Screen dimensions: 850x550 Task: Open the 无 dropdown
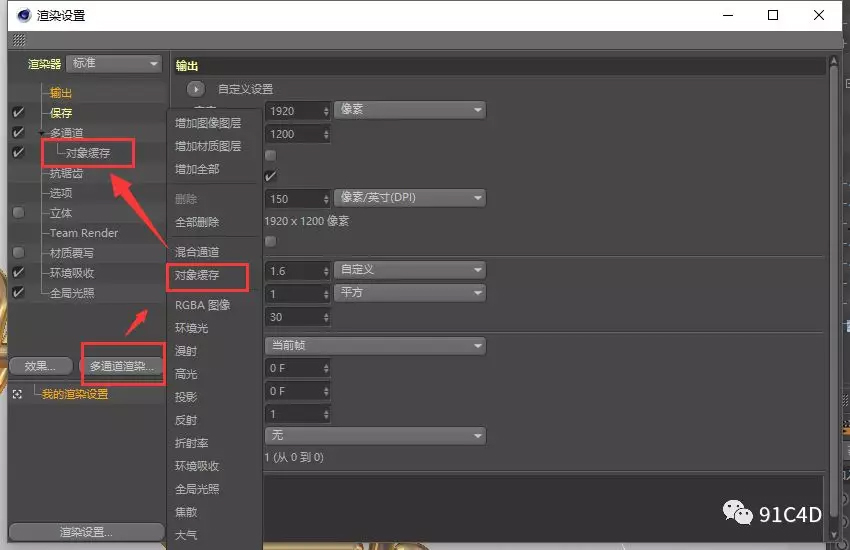tap(375, 436)
